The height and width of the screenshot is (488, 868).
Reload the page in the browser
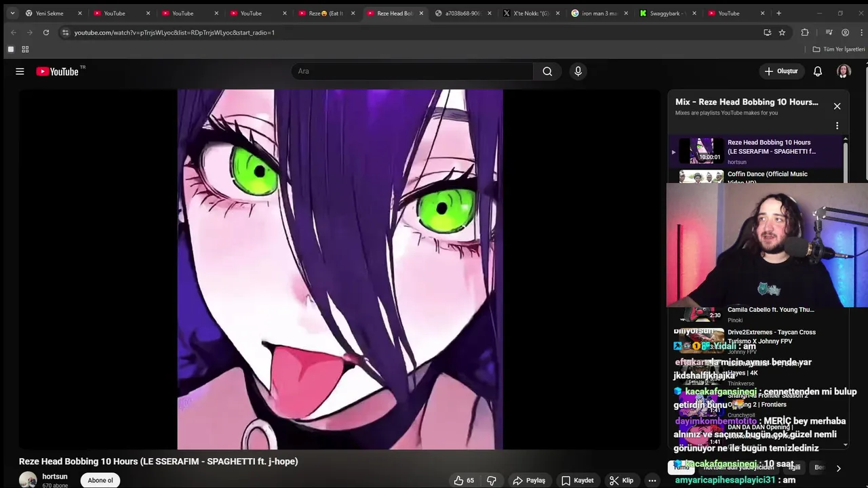point(46,33)
